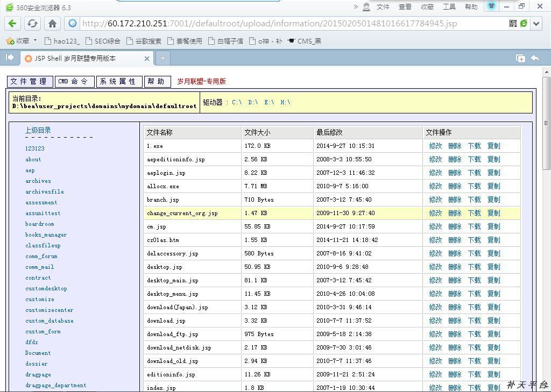The height and width of the screenshot is (392, 551).
Task: Reload page with the refresh icon
Action: [x=32, y=24]
